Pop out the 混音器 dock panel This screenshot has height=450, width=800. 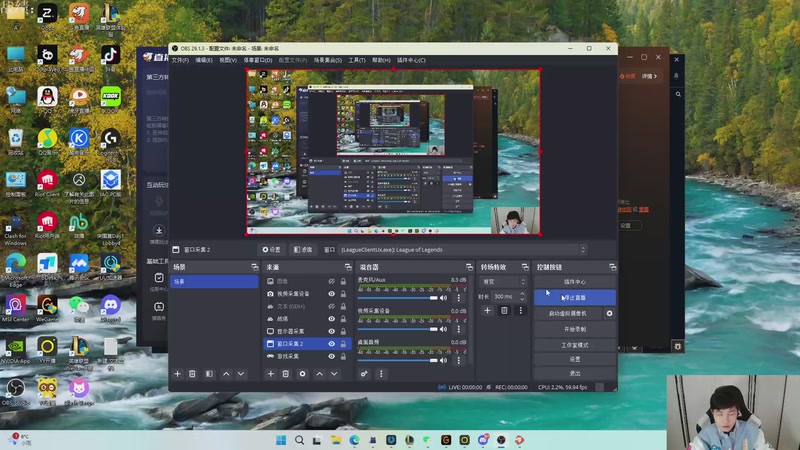469,267
